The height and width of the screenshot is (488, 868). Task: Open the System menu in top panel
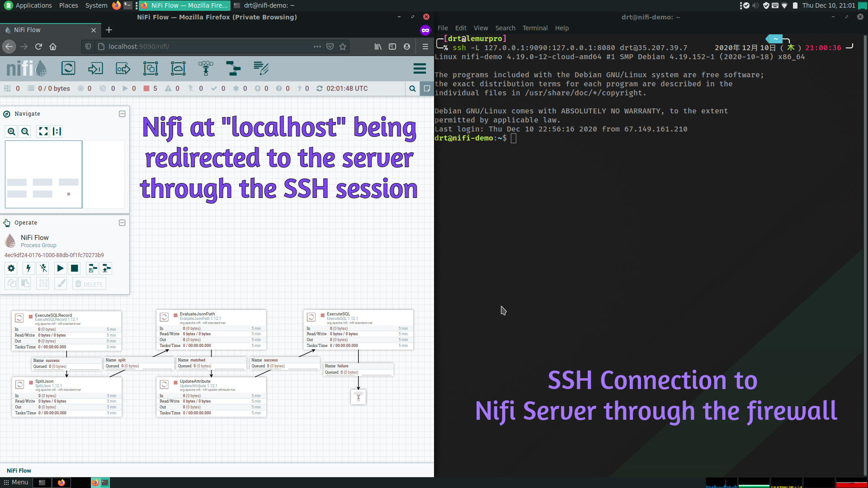96,5
